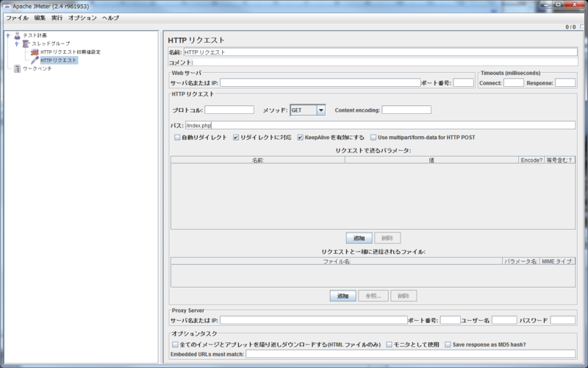The image size is (588, 368).
Task: Click the 0 / 0 thread counter
Action: coord(570,27)
